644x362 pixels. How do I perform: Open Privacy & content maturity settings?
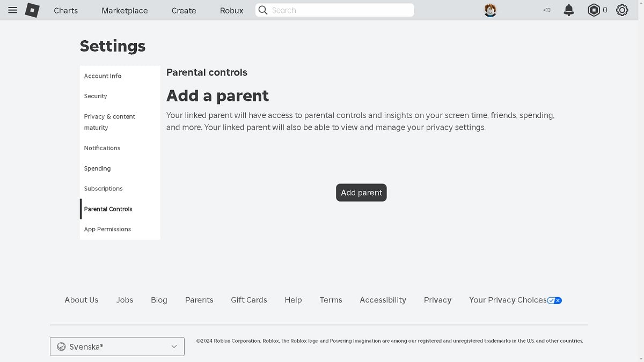tap(109, 122)
